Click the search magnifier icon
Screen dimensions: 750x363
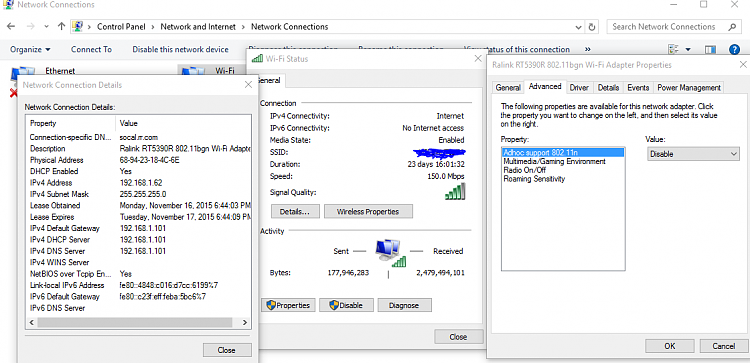point(732,27)
